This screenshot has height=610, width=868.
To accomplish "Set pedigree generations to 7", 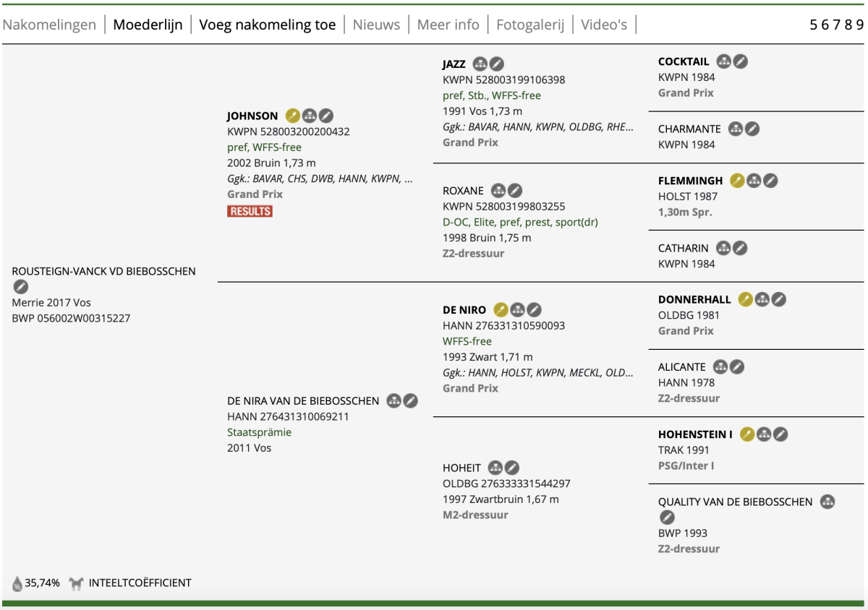I will coord(837,25).
